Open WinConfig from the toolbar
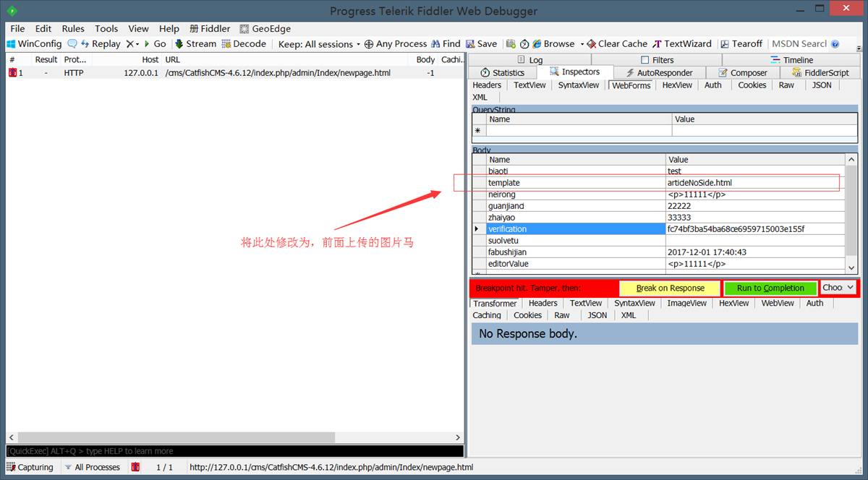 pyautogui.click(x=34, y=43)
